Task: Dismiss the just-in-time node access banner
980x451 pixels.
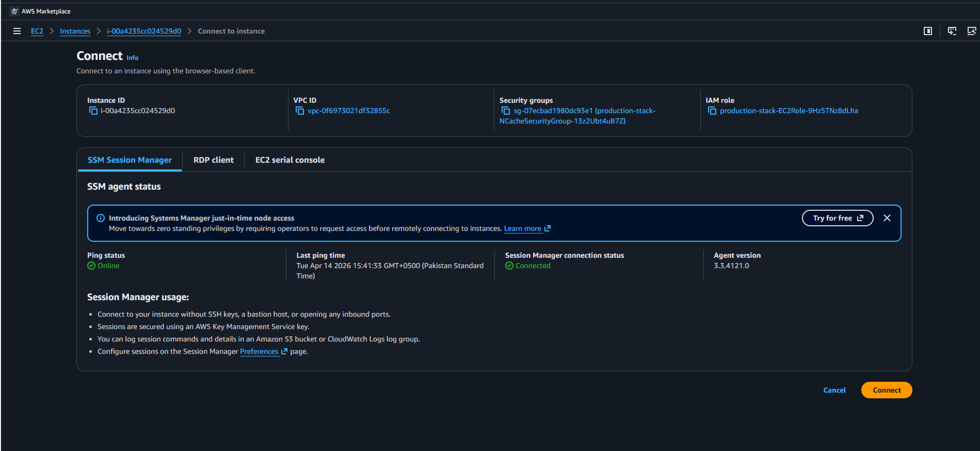Action: [887, 218]
